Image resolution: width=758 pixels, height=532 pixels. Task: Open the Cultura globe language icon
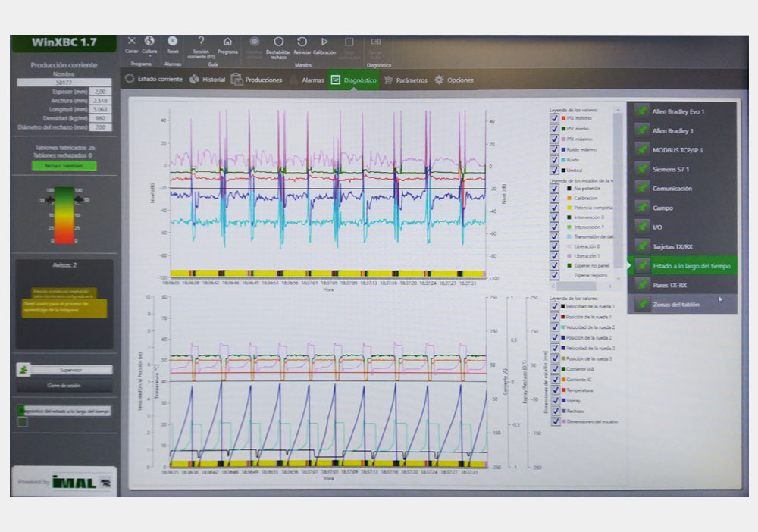pyautogui.click(x=149, y=41)
